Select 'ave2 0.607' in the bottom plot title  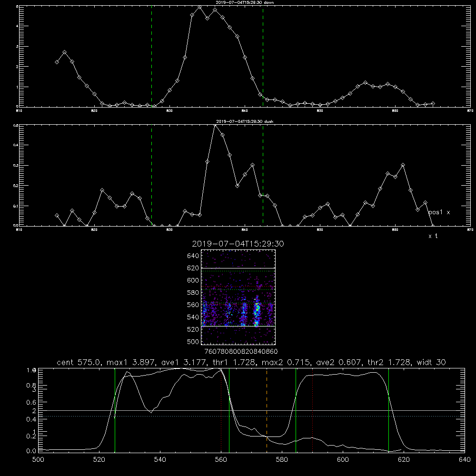coord(339,362)
